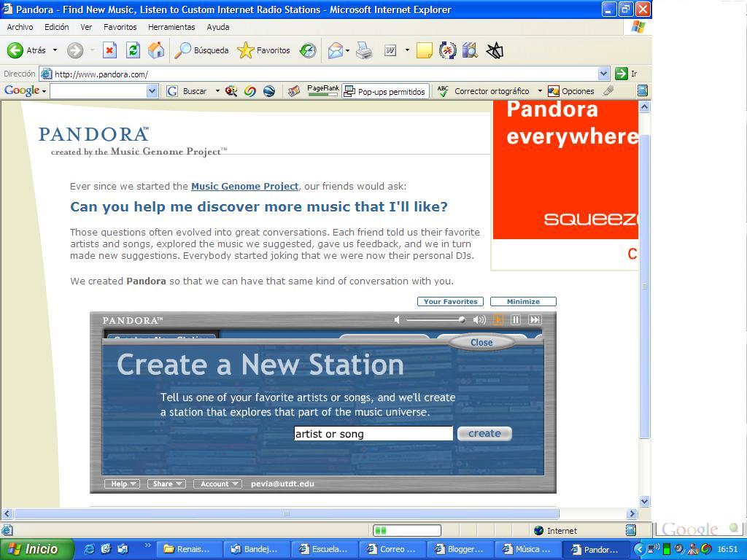The height and width of the screenshot is (560, 747).
Task: Click the vertical scrollbar down arrow
Action: 645,501
